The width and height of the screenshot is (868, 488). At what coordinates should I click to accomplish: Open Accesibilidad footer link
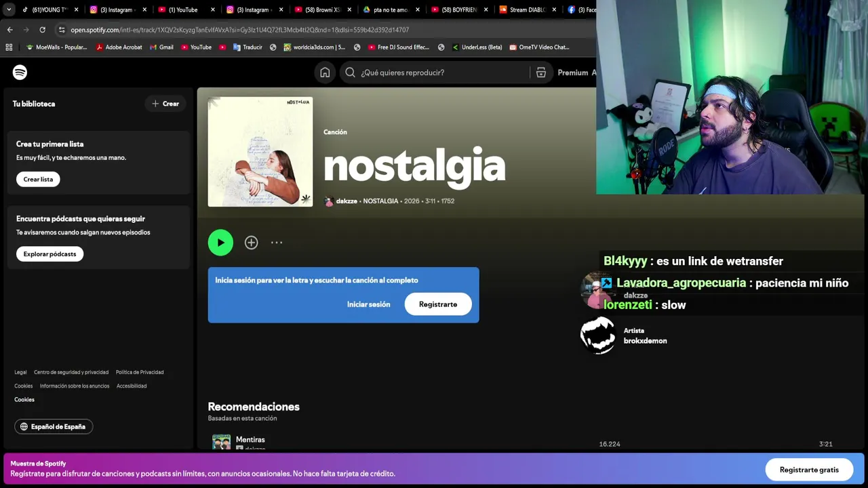tap(132, 386)
